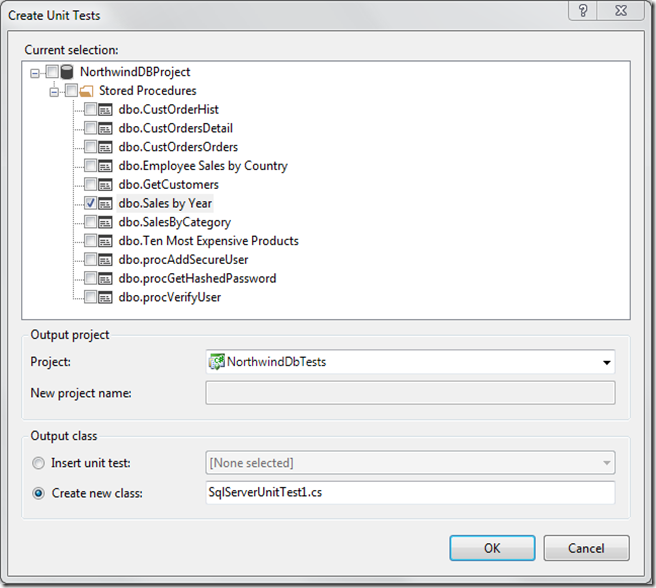Dismiss dialog with Cancel button
Image resolution: width=656 pixels, height=588 pixels.
click(x=587, y=548)
